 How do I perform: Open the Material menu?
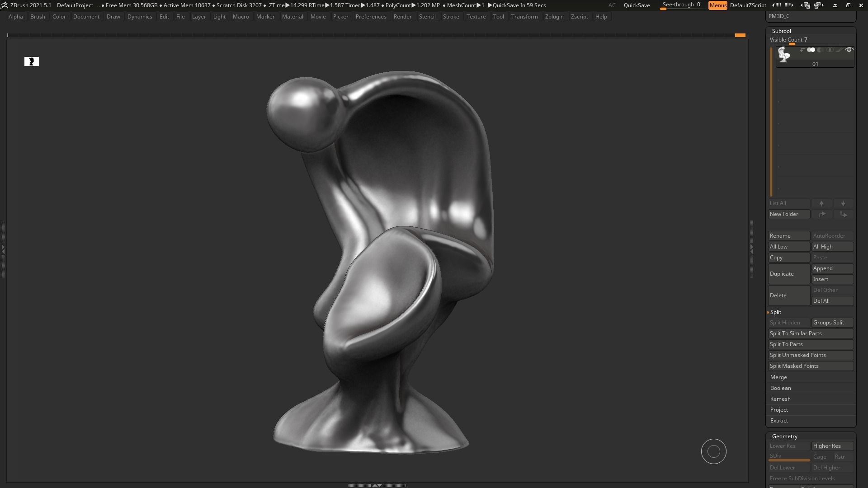tap(292, 17)
